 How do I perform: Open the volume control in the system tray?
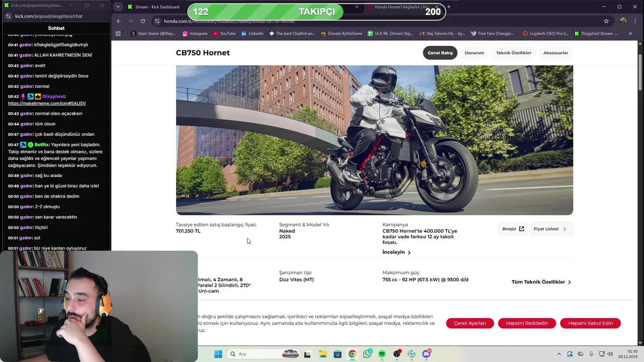610,354
